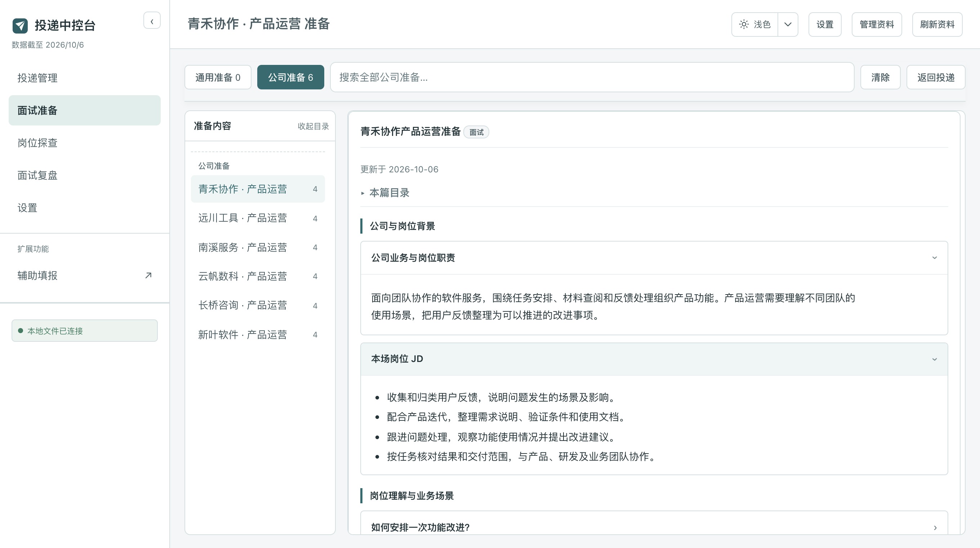
Task: Click the 更新于 2026-10-06 date text
Action: 399,169
